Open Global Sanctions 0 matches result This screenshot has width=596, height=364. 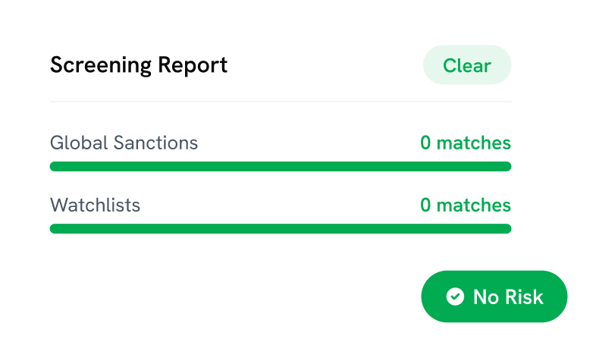[x=466, y=143]
